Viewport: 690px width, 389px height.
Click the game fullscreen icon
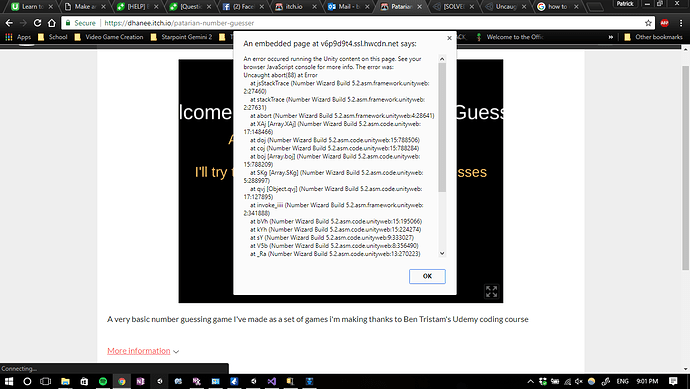click(x=491, y=291)
